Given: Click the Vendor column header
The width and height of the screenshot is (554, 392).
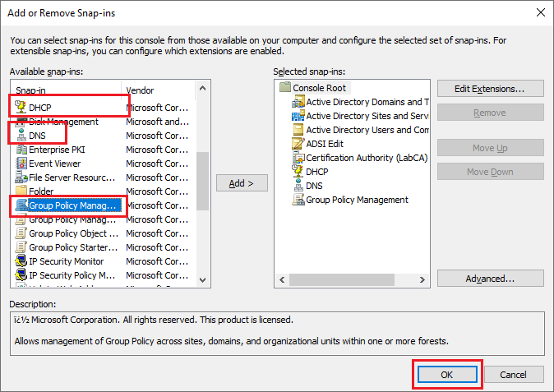Looking at the screenshot, I should pyautogui.click(x=160, y=89).
